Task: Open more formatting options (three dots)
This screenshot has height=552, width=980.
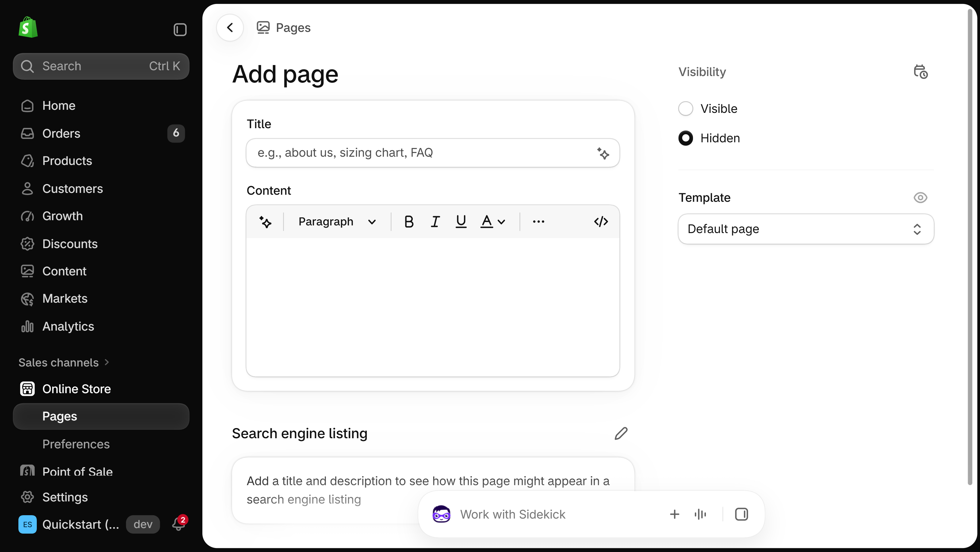Action: coord(538,222)
